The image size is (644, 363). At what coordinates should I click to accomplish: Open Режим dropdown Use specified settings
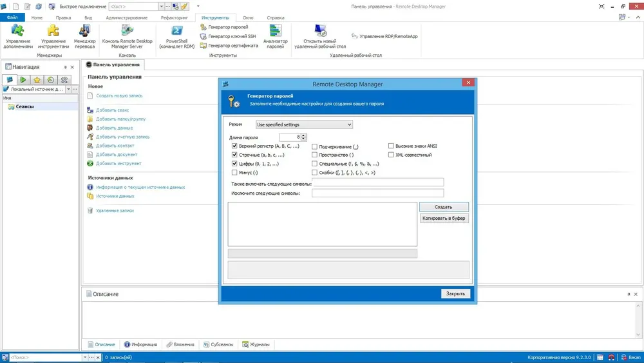pos(304,124)
